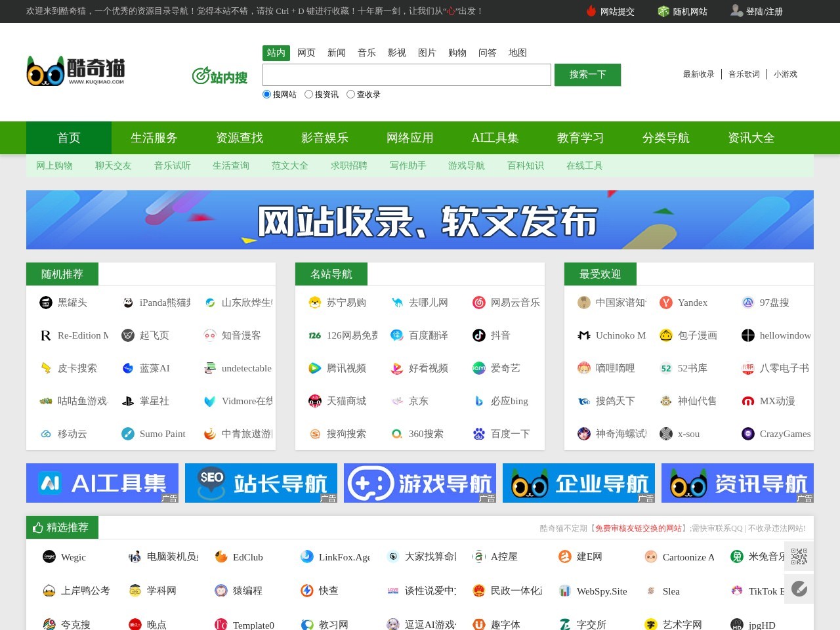
Task: Click the 酷奇猫 site logo
Action: click(75, 71)
